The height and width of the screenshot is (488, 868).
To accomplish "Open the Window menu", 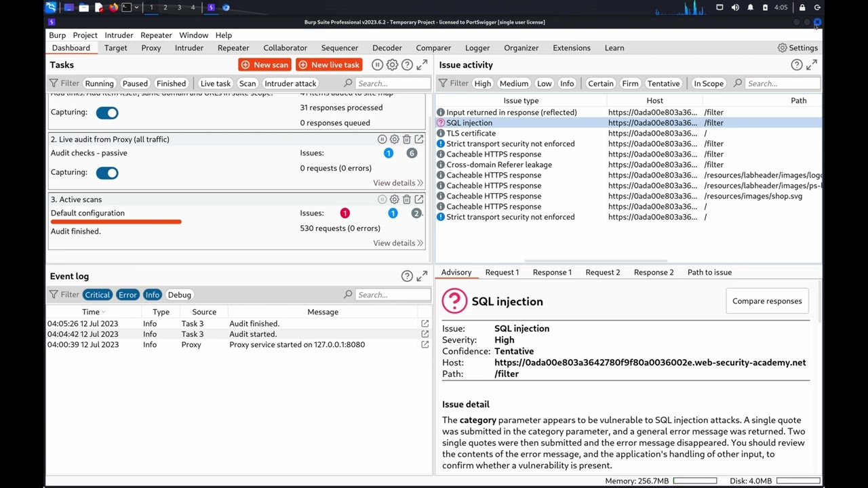I will tap(194, 35).
